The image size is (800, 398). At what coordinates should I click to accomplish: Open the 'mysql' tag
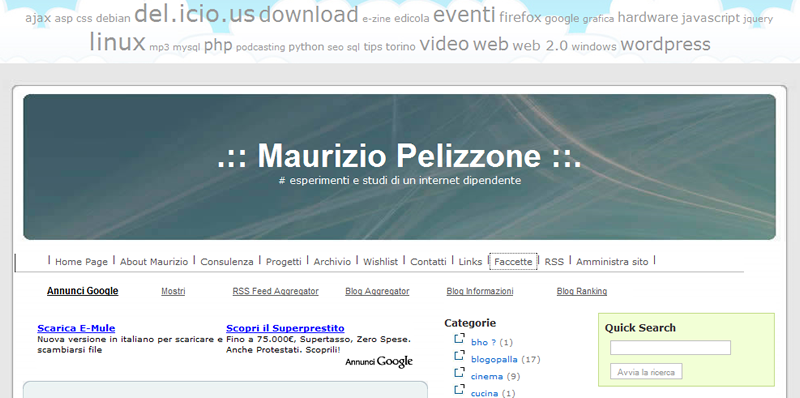186,47
